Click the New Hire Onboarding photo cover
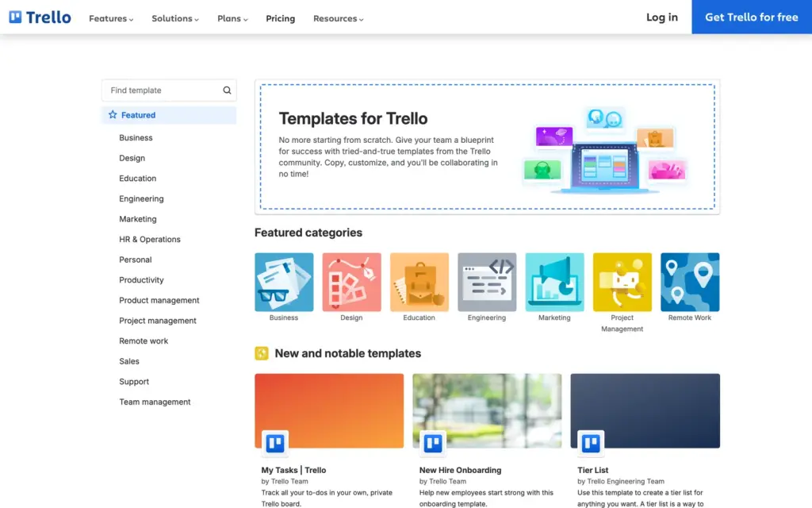The height and width of the screenshot is (508, 812). click(487, 410)
